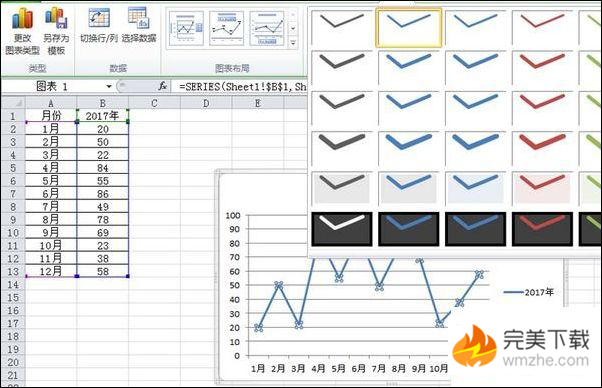602x388 pixels.
Task: Select the white-on-black dark chart style
Action: click(342, 229)
